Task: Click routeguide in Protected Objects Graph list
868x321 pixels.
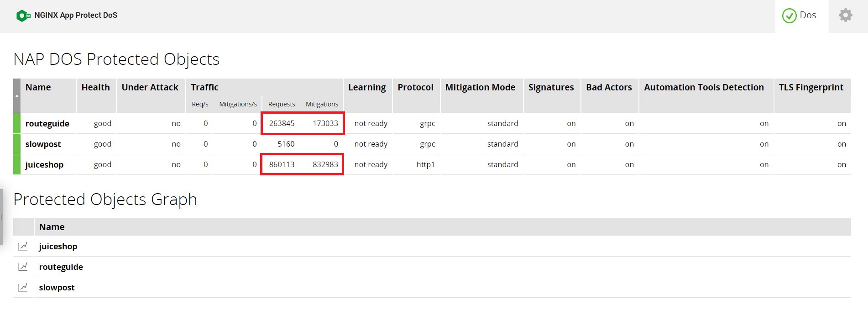Action: (61, 267)
